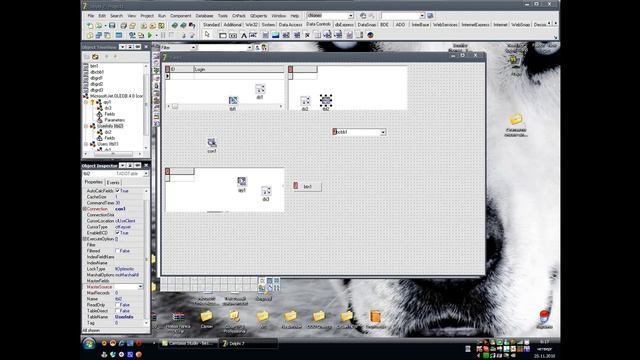Open the Project menu

(147, 16)
